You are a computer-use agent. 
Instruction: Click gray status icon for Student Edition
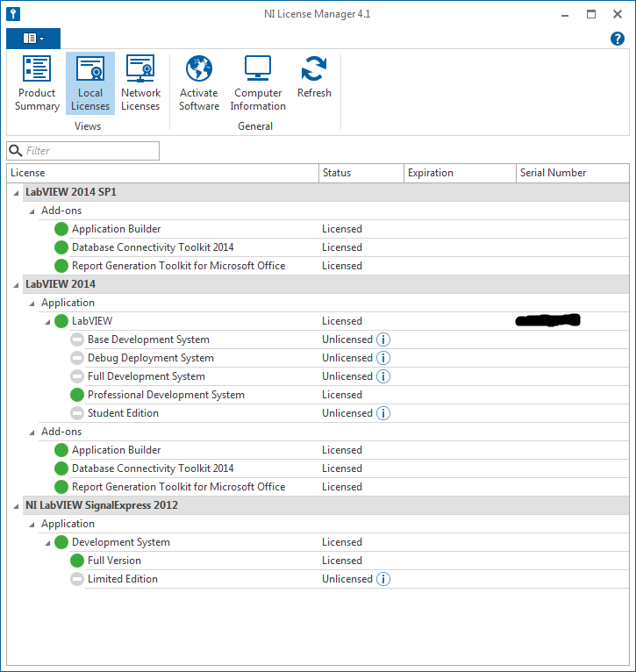pyautogui.click(x=77, y=413)
